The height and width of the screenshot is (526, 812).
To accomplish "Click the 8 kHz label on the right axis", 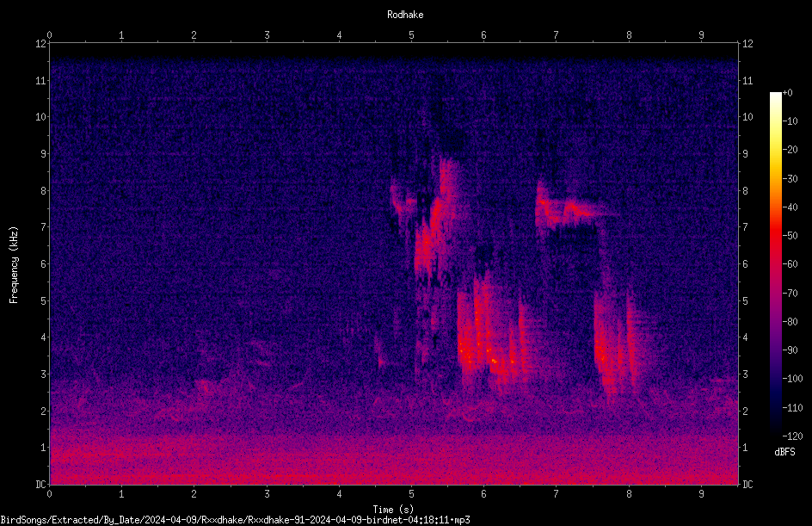I will 745,191.
